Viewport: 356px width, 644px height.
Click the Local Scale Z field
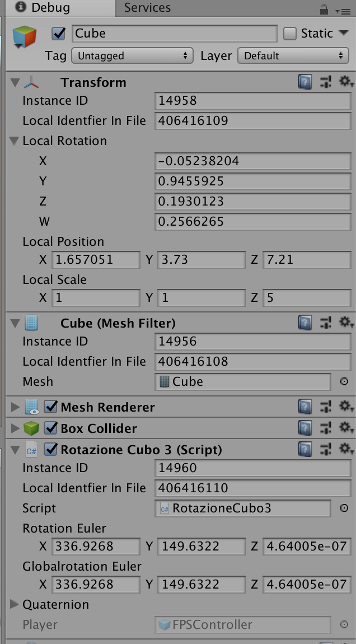pyautogui.click(x=307, y=298)
